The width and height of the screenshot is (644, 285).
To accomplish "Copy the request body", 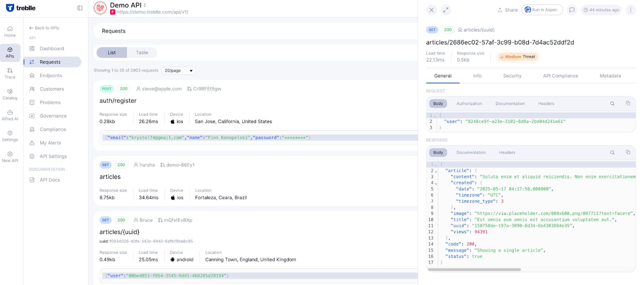I will [x=627, y=103].
